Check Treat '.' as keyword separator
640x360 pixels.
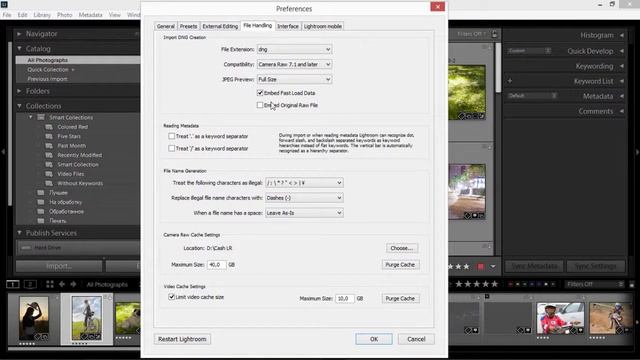(x=172, y=136)
